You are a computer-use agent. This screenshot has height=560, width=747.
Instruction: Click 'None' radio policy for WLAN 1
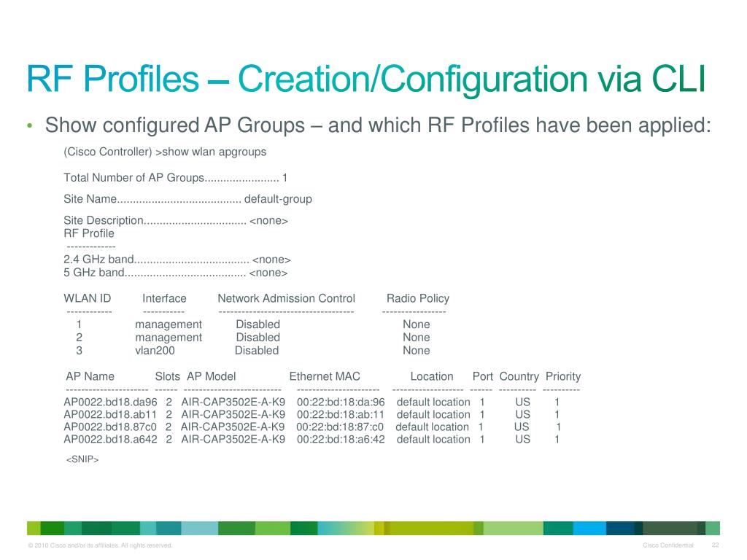pos(417,324)
